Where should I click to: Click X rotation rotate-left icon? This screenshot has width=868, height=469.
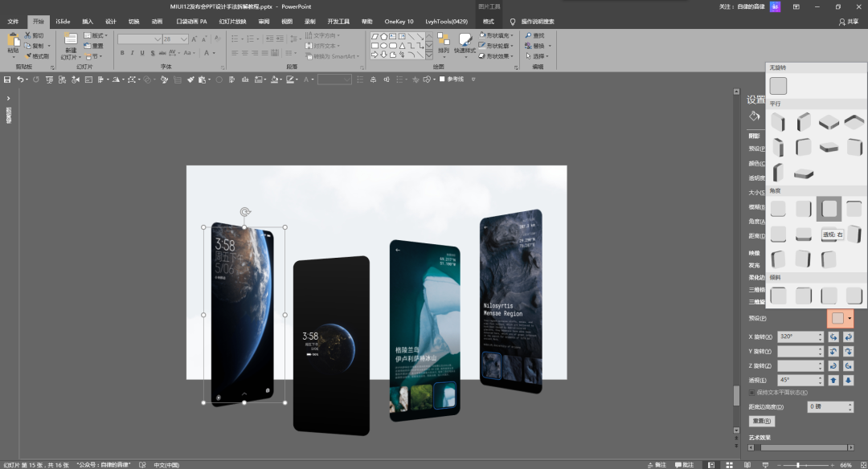834,336
